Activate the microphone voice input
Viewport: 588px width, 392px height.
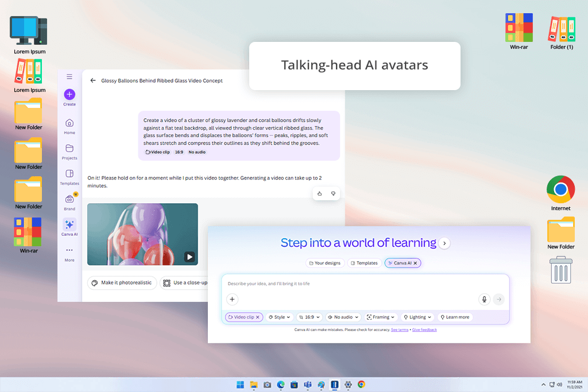484,299
